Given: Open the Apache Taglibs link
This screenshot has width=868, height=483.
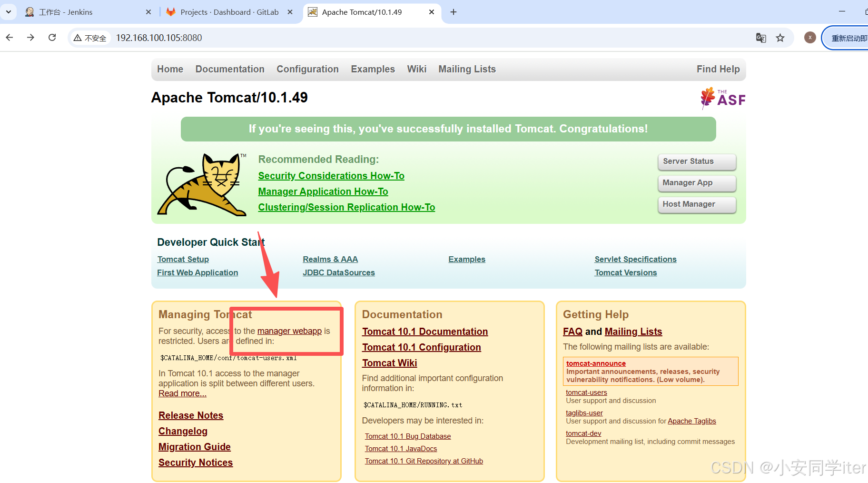Looking at the screenshot, I should [x=692, y=421].
